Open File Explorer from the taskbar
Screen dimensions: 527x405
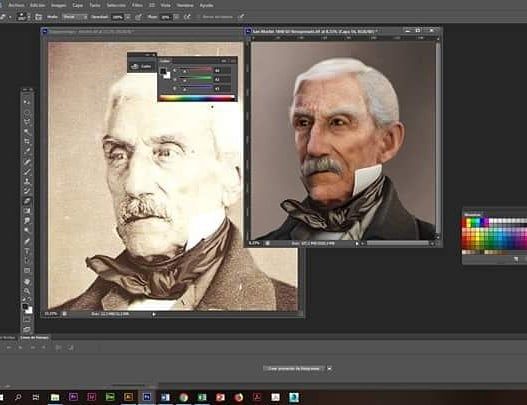tap(55, 397)
